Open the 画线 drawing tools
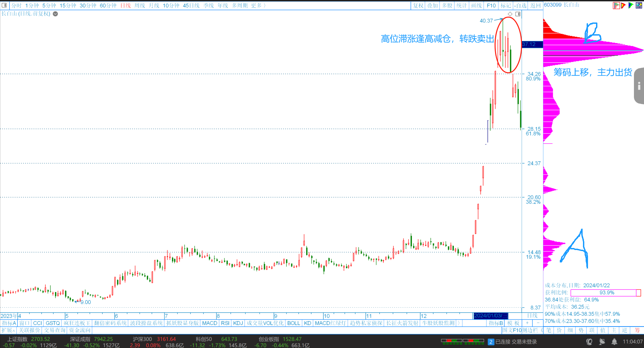The height and width of the screenshot is (348, 644). pyautogui.click(x=476, y=5)
